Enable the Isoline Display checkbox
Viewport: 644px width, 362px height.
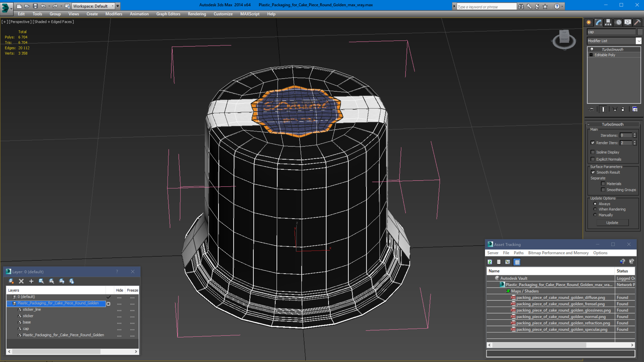[593, 152]
